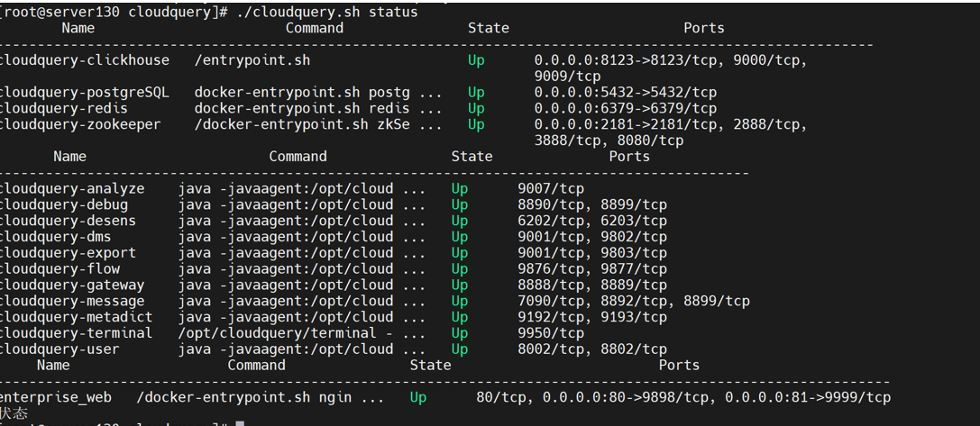Click the 9001/tcp, 9802/tcp ports entry
Screen dimensions: 980x426
(591, 238)
